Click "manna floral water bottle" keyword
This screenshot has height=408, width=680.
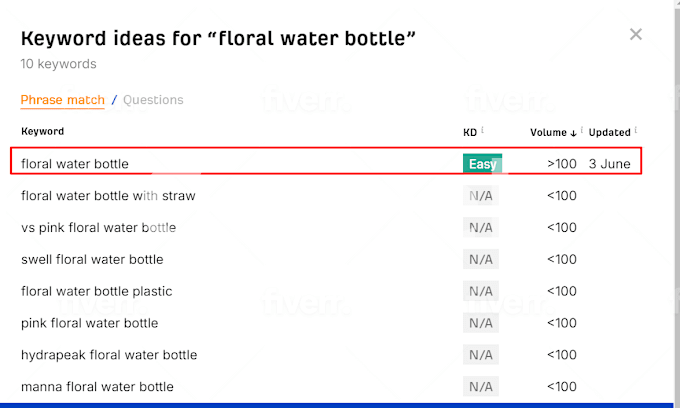tap(97, 387)
